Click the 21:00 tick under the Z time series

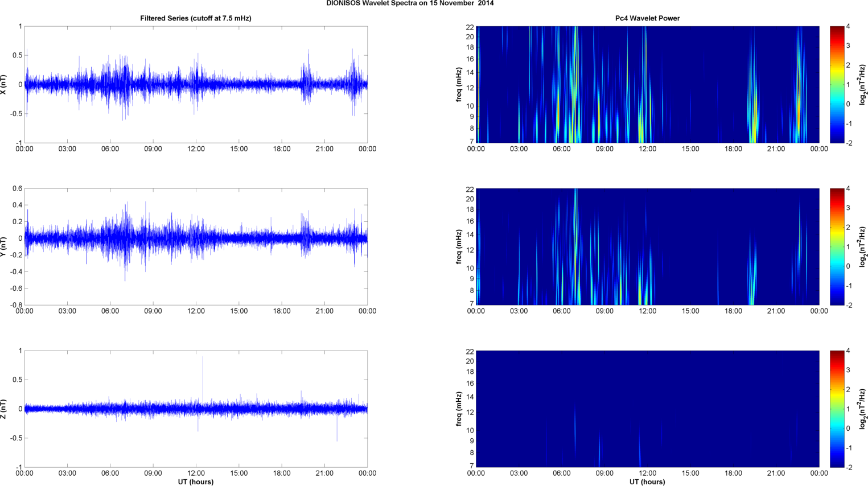pos(324,473)
